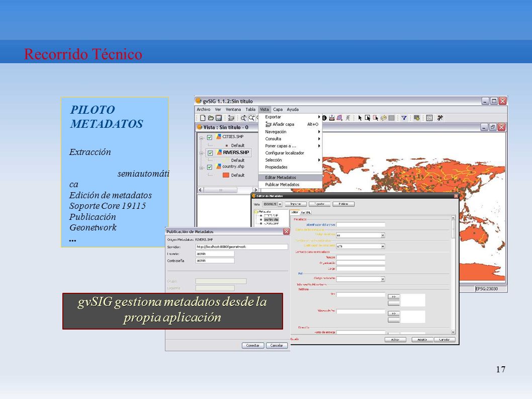Switch to the Ver XML tab
The width and height of the screenshot is (532, 399).
(305, 212)
